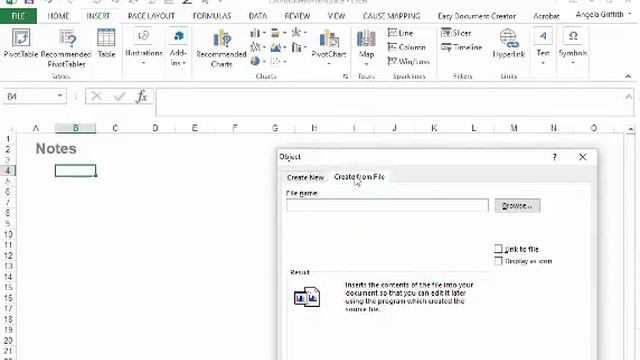Image resolution: width=640 pixels, height=360 pixels.
Task: Enable the Link to file checkbox
Action: [498, 249]
